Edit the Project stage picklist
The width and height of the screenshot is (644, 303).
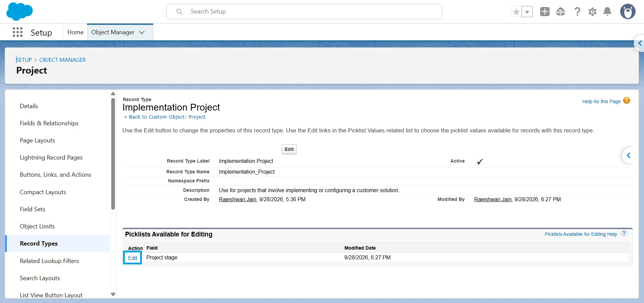point(132,258)
